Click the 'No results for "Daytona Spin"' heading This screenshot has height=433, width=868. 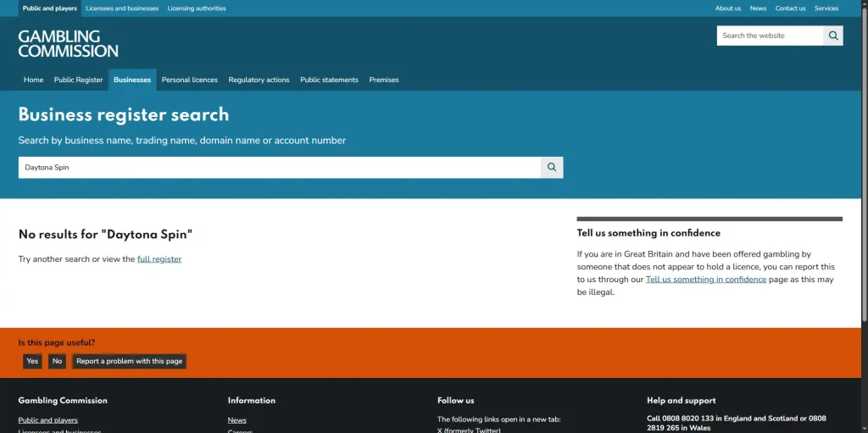tap(106, 234)
